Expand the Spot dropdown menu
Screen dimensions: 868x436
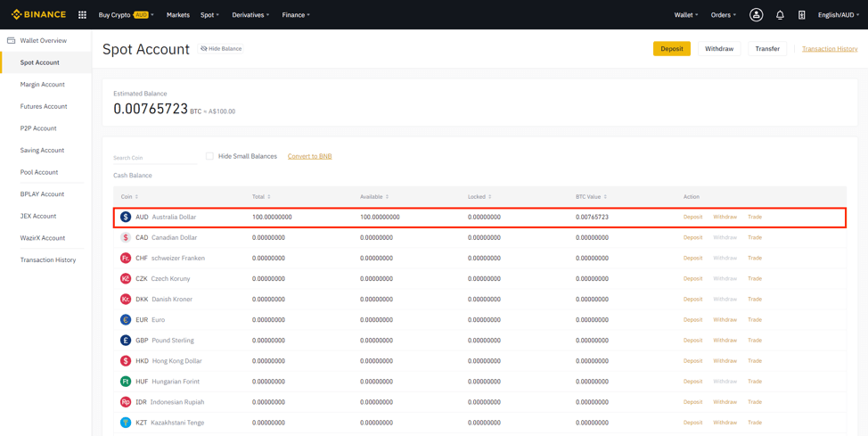click(209, 15)
